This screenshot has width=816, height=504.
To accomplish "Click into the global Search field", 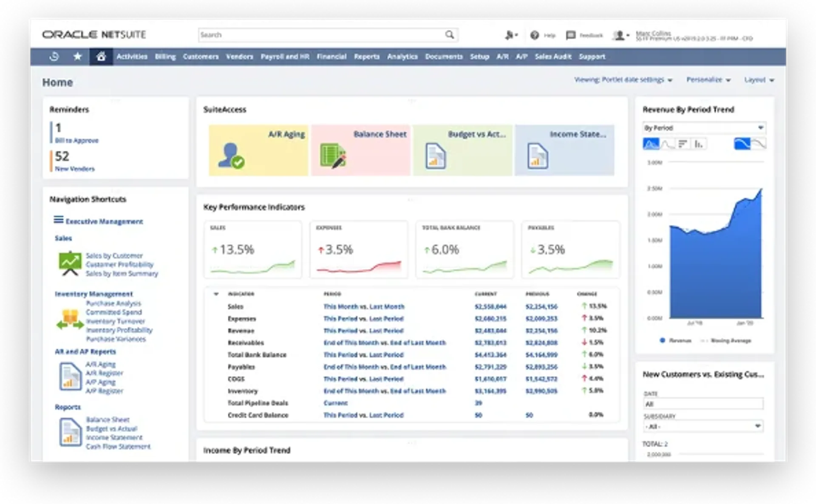I will [x=319, y=35].
